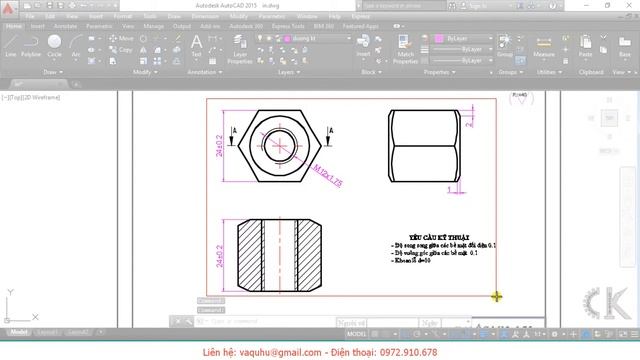
Task: Switch to the Output ribbon tab
Action: [x=182, y=27]
